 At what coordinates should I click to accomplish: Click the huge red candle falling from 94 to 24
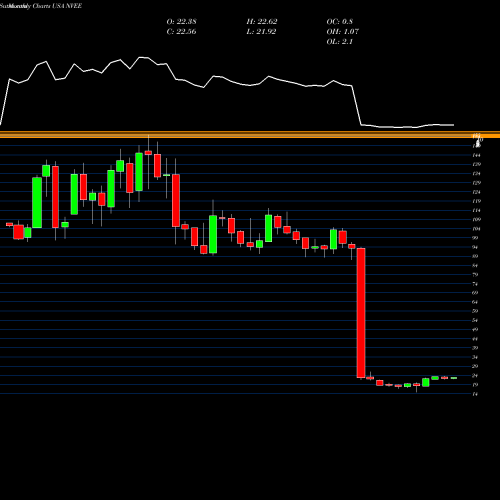[x=361, y=313]
